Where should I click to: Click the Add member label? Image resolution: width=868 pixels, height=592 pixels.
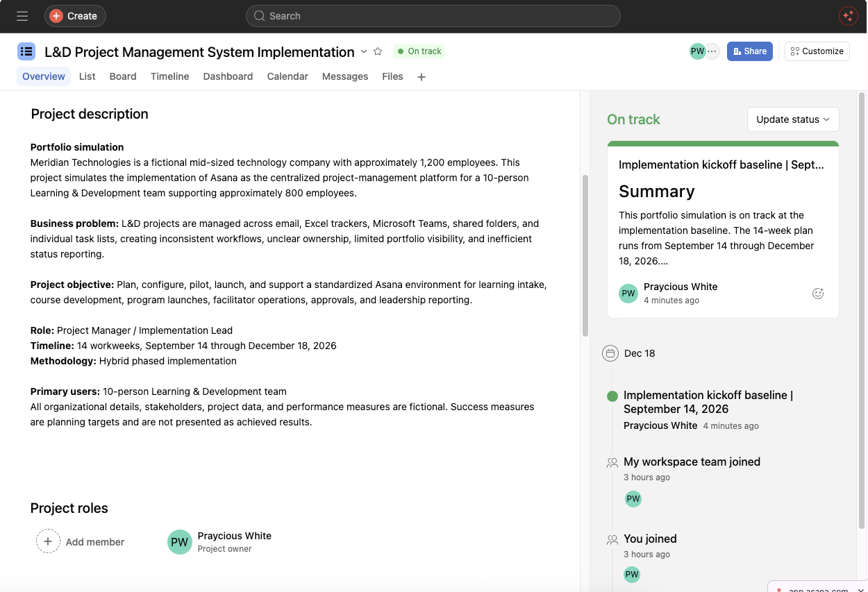pyautogui.click(x=95, y=542)
